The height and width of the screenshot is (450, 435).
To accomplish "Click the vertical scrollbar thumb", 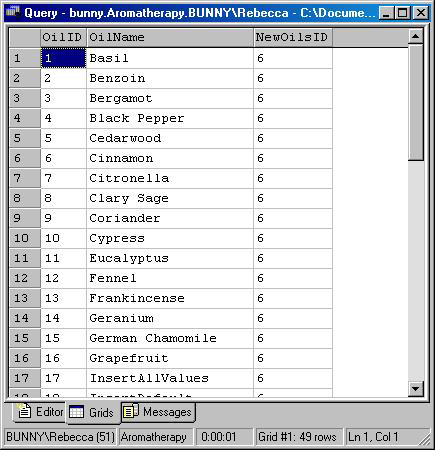I will coord(416,103).
